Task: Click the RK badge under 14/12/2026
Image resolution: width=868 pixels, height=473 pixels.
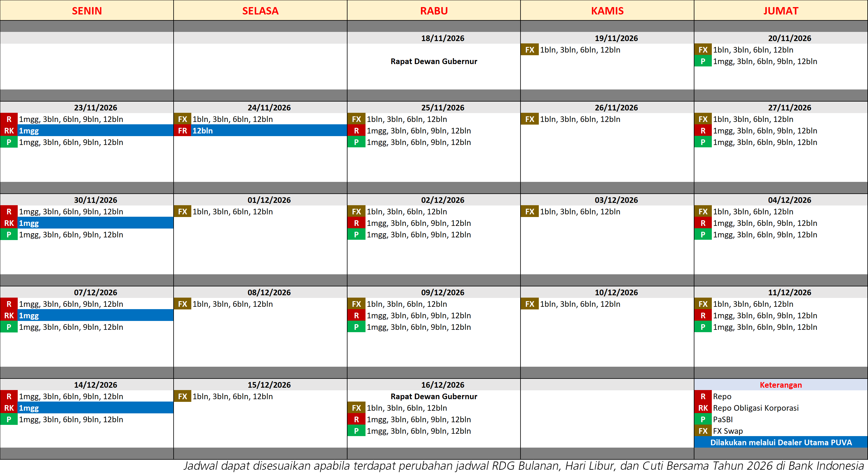Action: [9, 408]
